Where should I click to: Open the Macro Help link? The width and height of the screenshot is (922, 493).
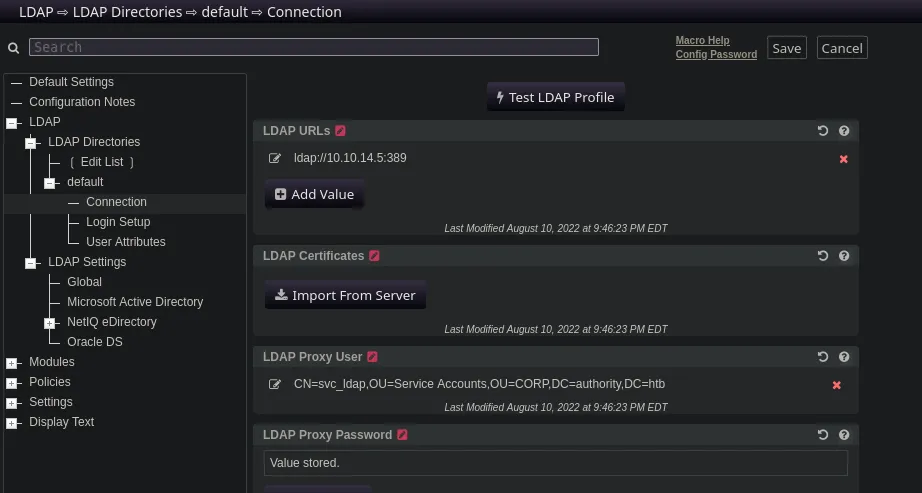(x=702, y=40)
